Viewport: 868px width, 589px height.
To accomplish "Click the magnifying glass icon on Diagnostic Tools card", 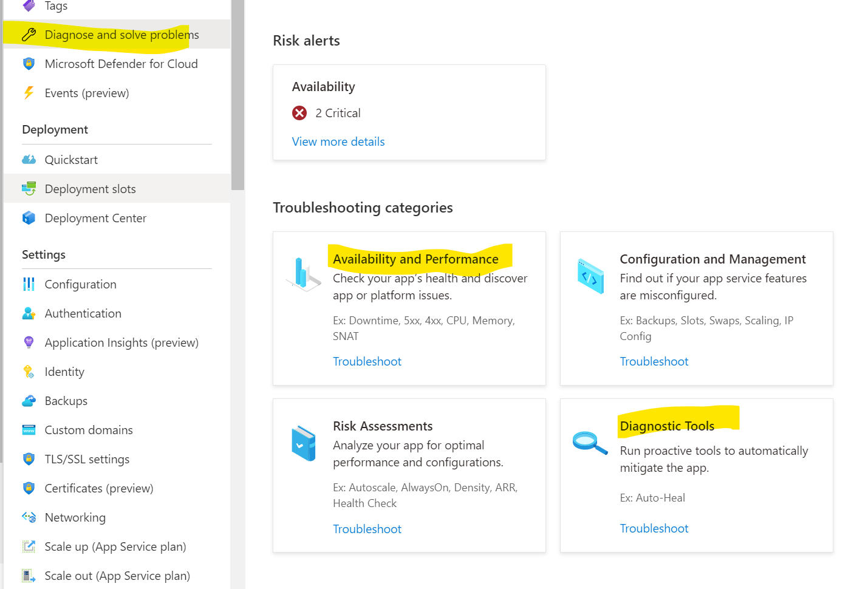I will [589, 443].
